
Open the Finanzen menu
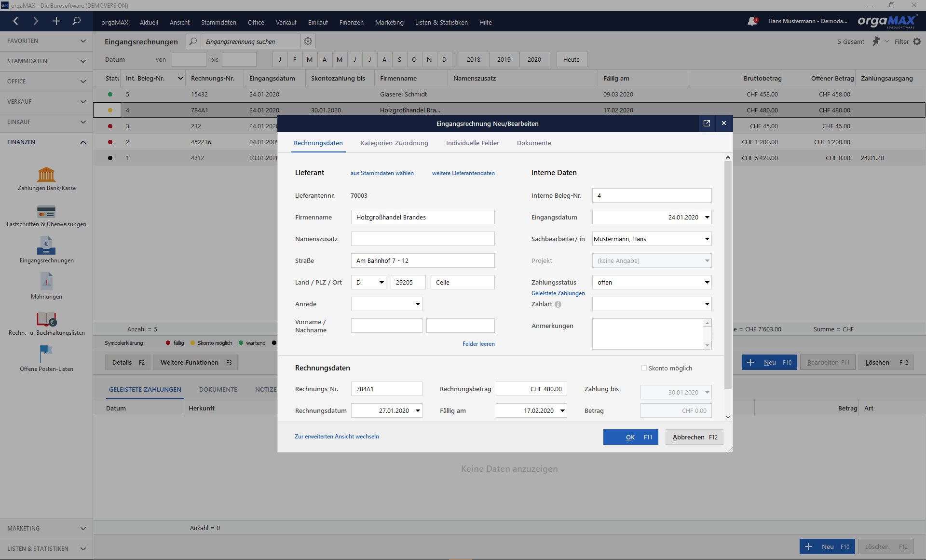coord(351,22)
